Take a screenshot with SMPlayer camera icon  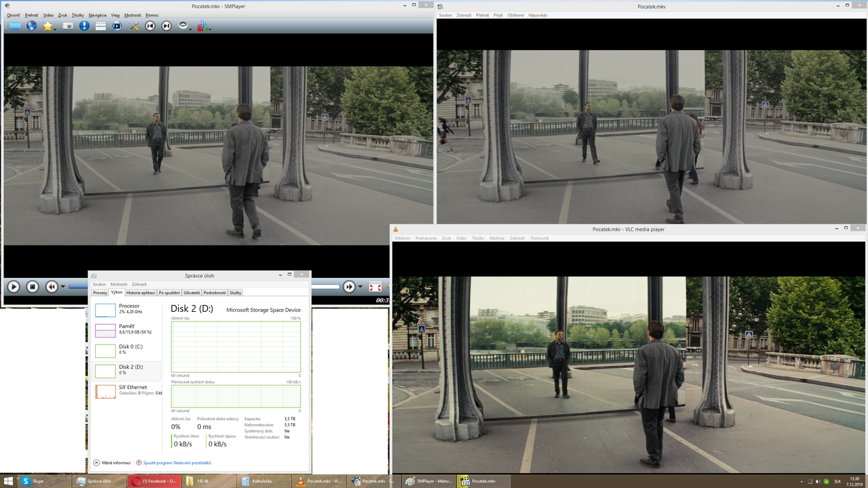(68, 26)
